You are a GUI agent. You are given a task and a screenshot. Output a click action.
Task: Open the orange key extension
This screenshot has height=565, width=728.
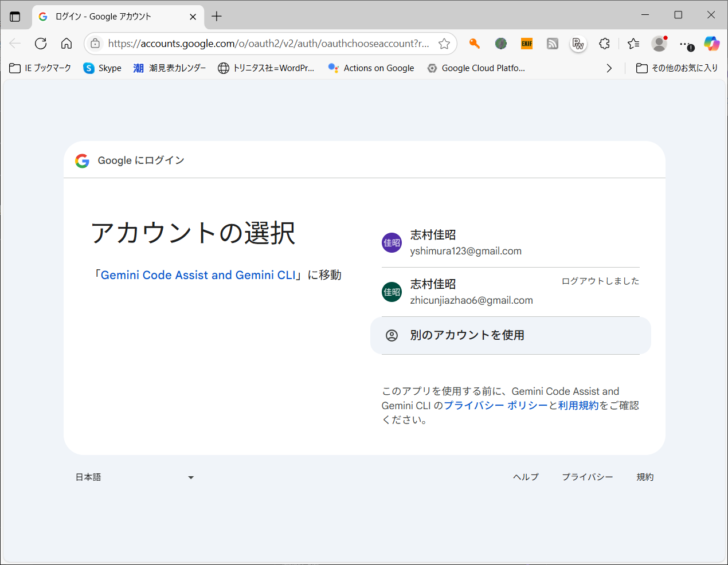point(474,44)
